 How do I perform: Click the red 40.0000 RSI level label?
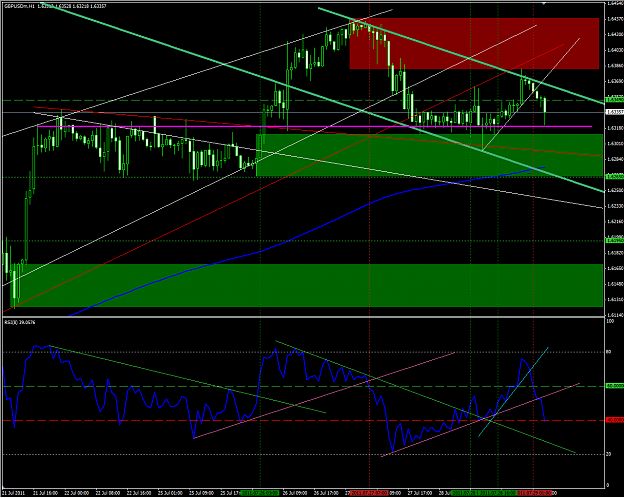(x=615, y=420)
